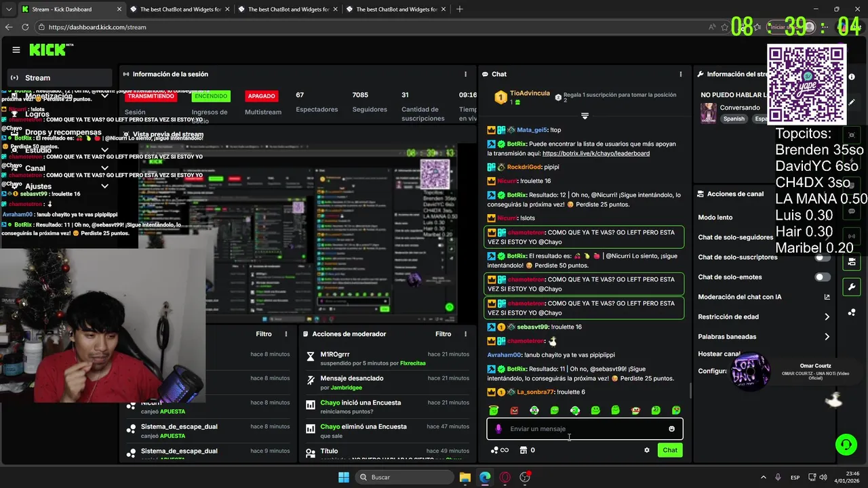Click in the Enviar un mensaje field

tap(585, 428)
